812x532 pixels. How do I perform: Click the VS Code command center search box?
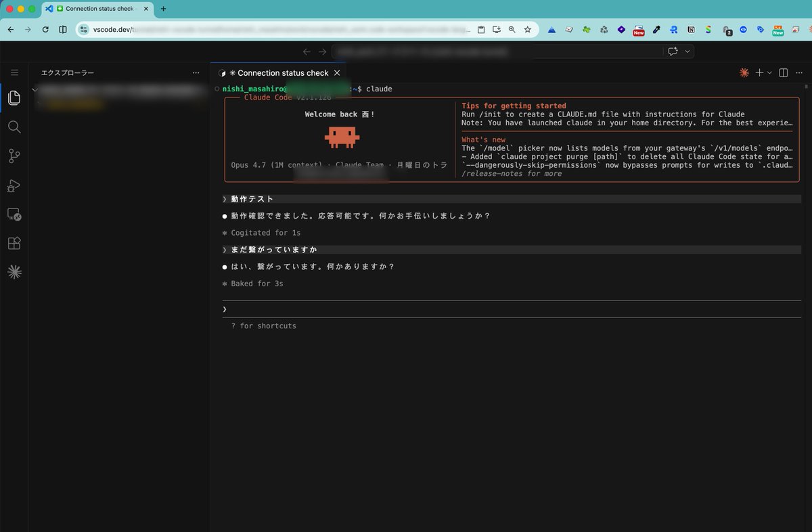click(497, 51)
